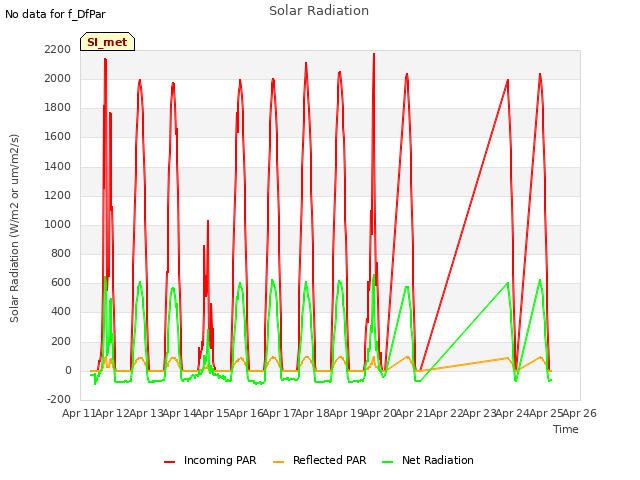Viewport: 640px width, 480px height.
Task: Click the SI_met annotation label
Action: pos(107,42)
